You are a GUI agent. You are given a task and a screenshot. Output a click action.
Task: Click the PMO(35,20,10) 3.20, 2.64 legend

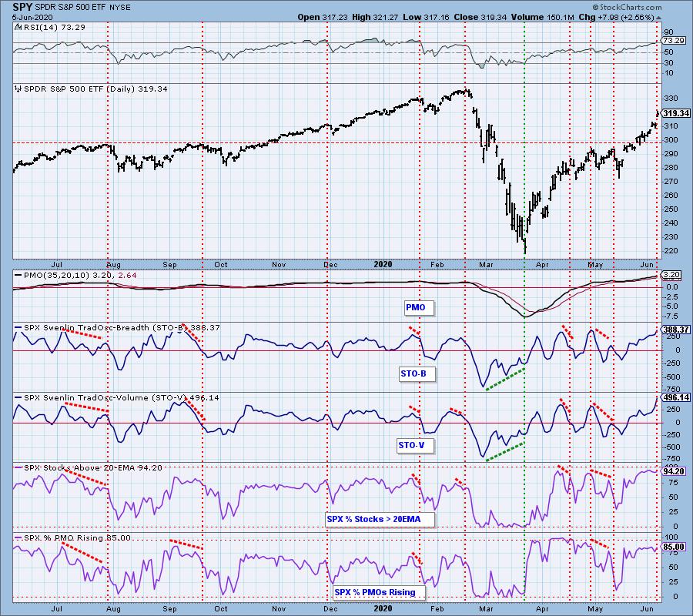click(80, 276)
